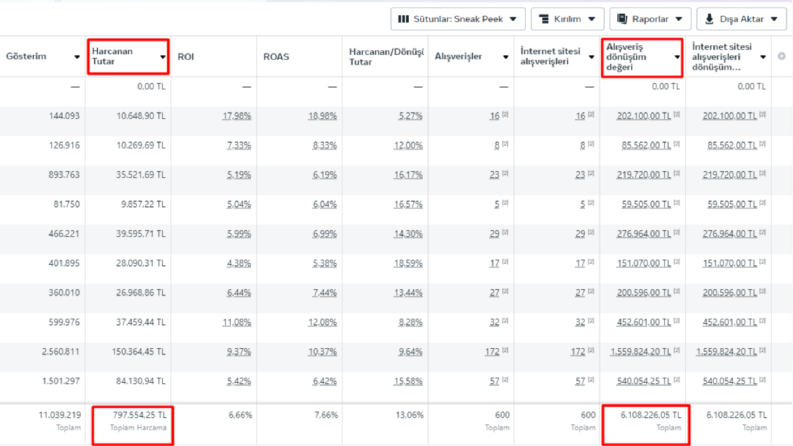Click the Harcanan/Dönüş value 5,27%

pyautogui.click(x=410, y=116)
